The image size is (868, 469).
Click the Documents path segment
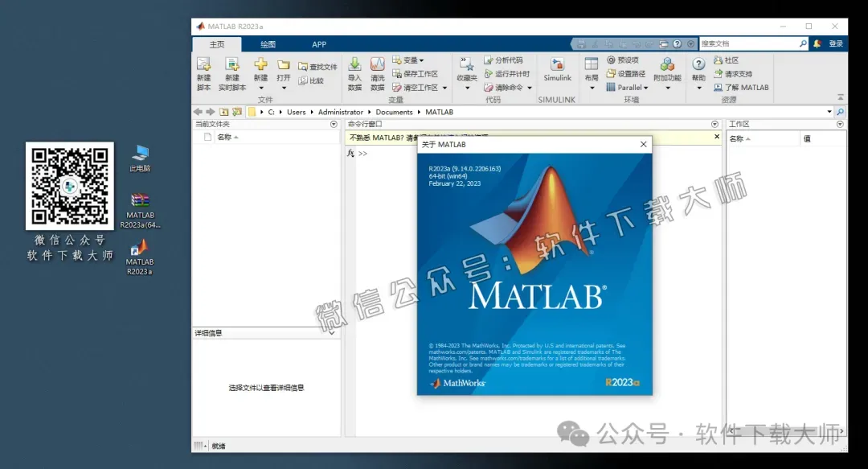tap(394, 112)
